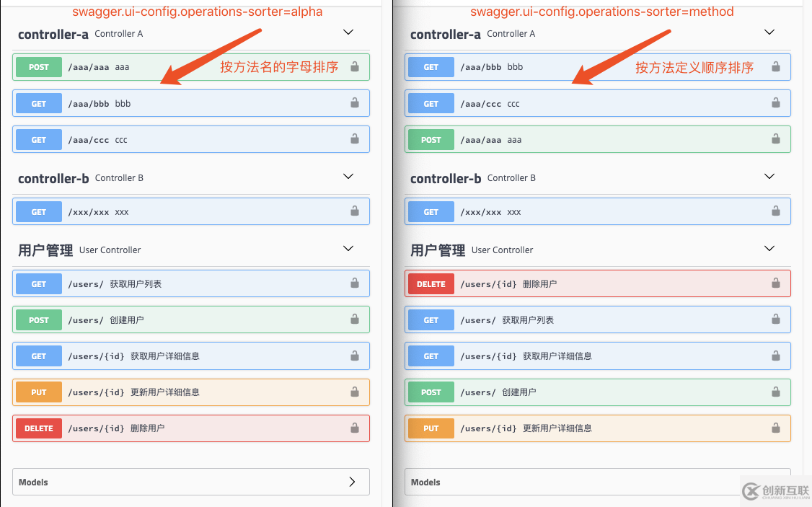Click the lock icon on GET /users/ 获取用户列表
Screen dimensions: 812x507
coord(354,283)
